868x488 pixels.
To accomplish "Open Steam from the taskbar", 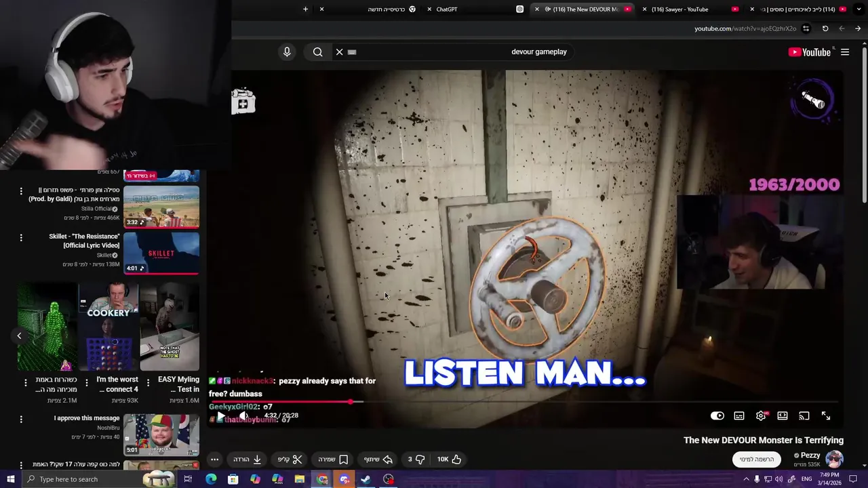I will pyautogui.click(x=366, y=479).
